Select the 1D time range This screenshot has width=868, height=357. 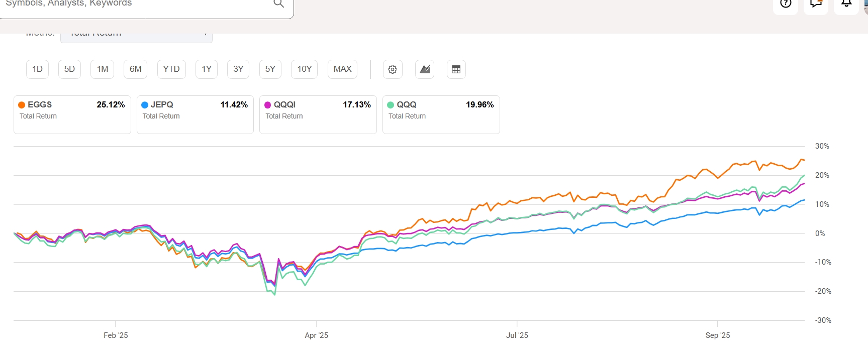click(37, 69)
